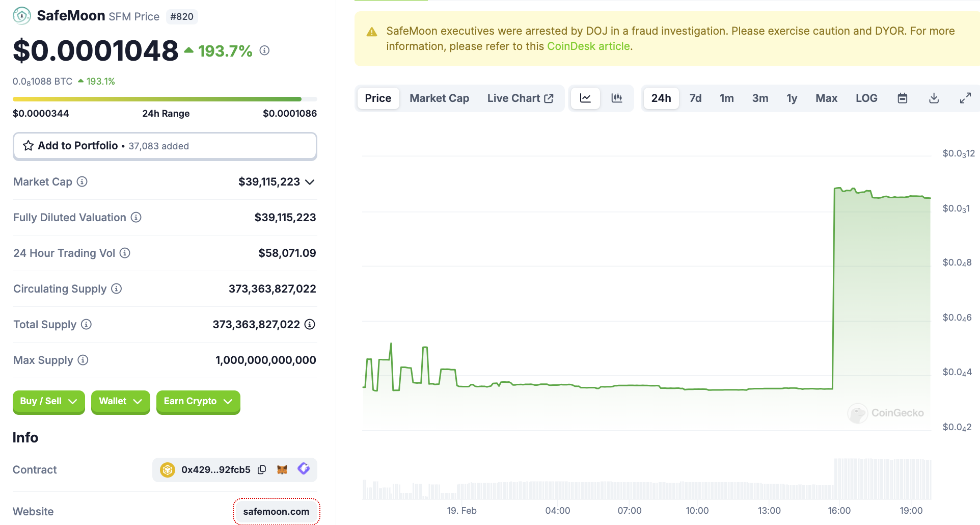The height and width of the screenshot is (525, 980).
Task: Select the Price chart tab
Action: (378, 98)
